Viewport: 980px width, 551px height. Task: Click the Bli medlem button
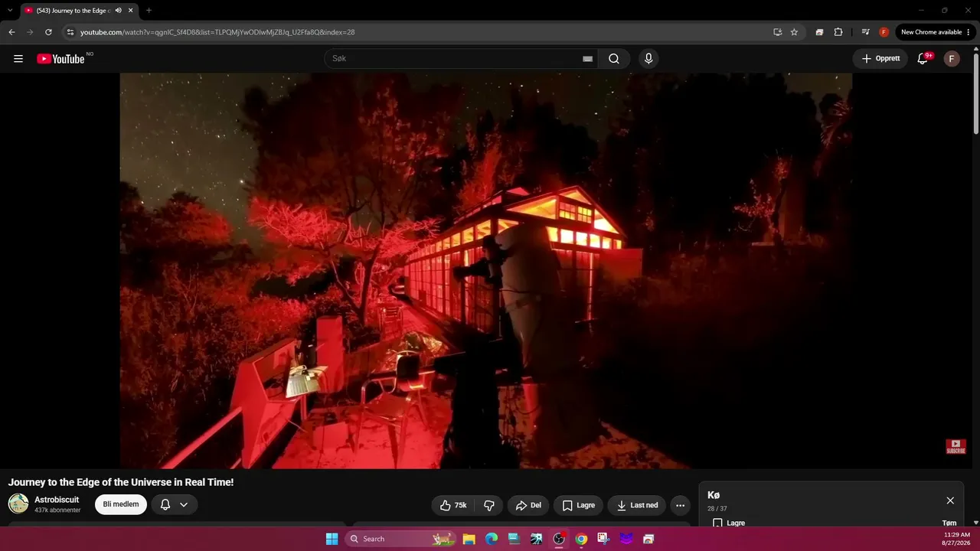point(121,505)
